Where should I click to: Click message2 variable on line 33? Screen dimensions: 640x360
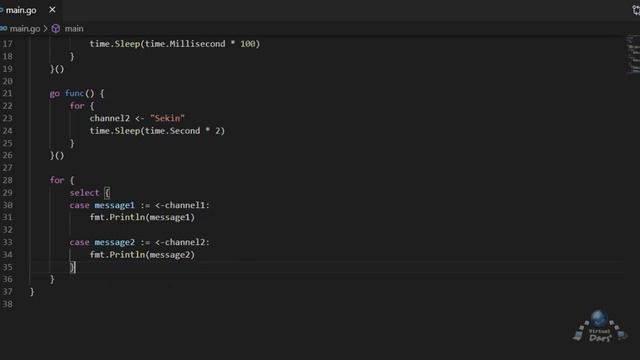[114, 242]
